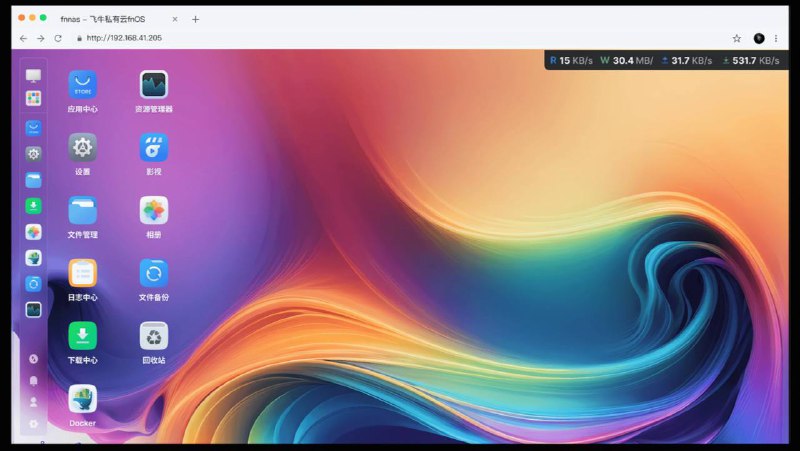The image size is (800, 451).
Task: Click the green download icon in the sidebar
Action: point(34,206)
